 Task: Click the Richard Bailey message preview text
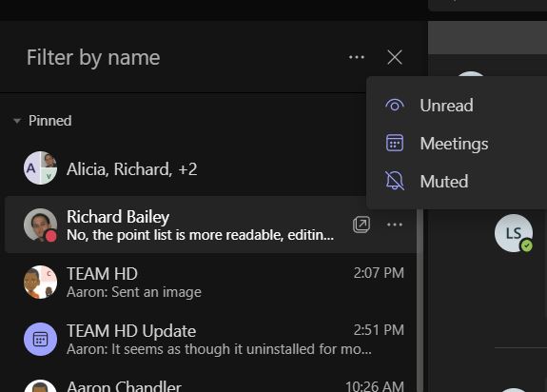click(x=200, y=235)
